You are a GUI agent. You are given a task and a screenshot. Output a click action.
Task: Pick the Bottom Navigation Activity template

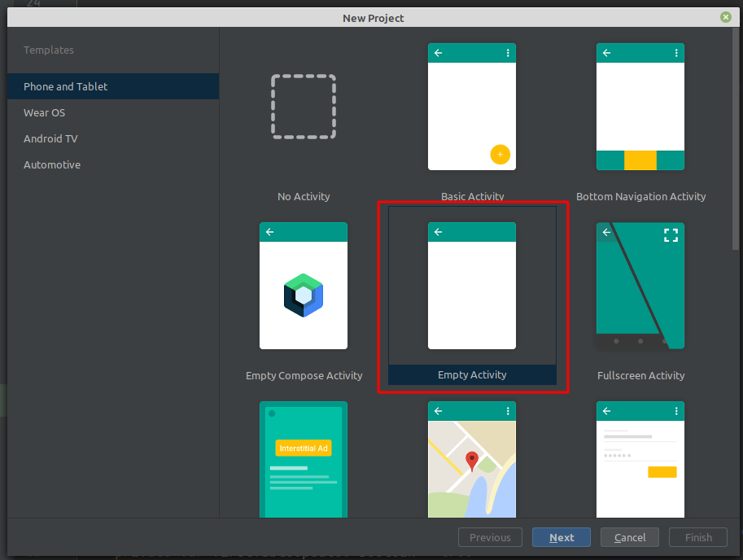click(640, 107)
